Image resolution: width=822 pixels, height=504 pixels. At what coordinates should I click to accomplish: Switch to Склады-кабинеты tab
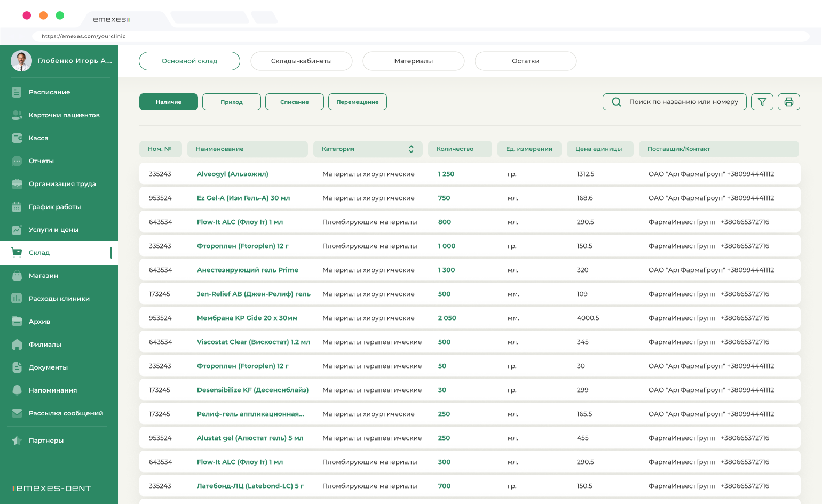click(302, 61)
